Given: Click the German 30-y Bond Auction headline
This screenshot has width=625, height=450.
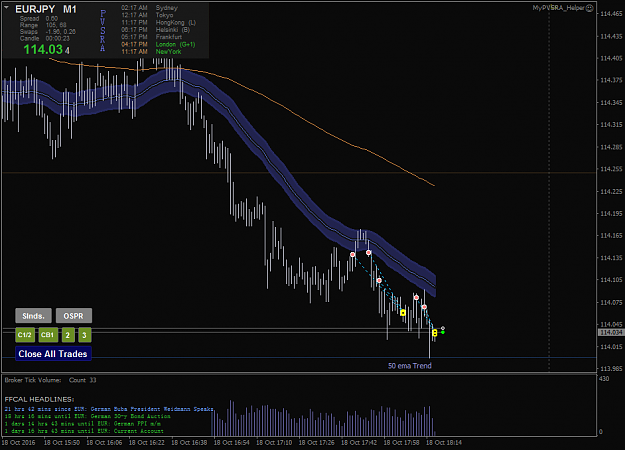Looking at the screenshot, I should pos(87,416).
